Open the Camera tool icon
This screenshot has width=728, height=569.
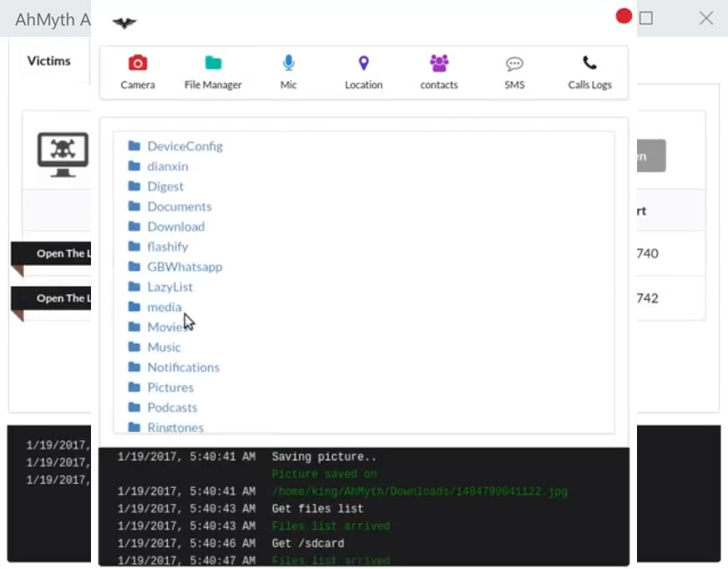point(138,63)
